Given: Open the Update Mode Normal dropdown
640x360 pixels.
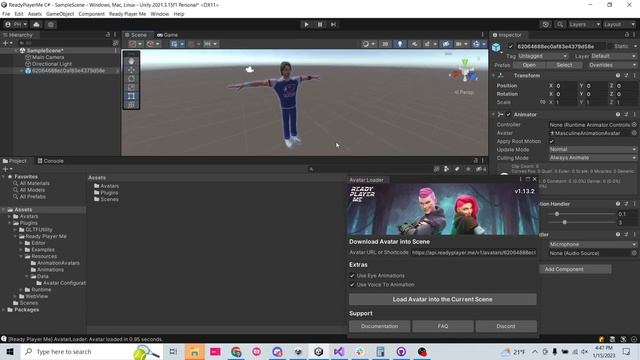Looking at the screenshot, I should coord(593,149).
